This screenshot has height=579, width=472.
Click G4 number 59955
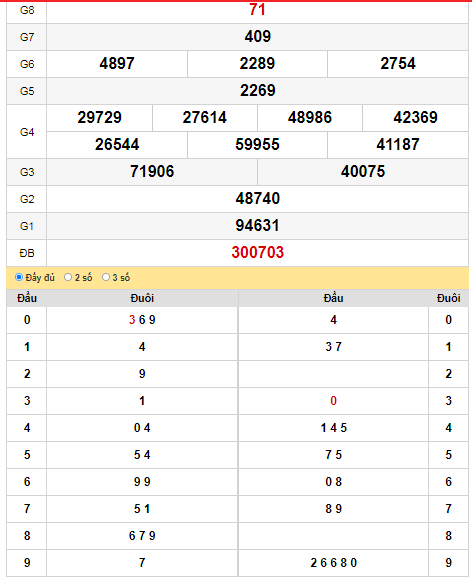257,144
